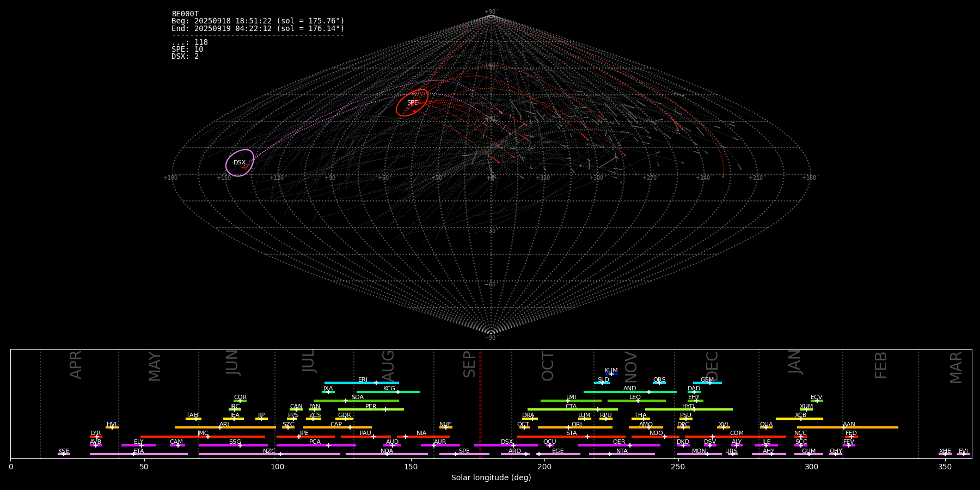Click the SPE bar label in timeline

(x=464, y=451)
